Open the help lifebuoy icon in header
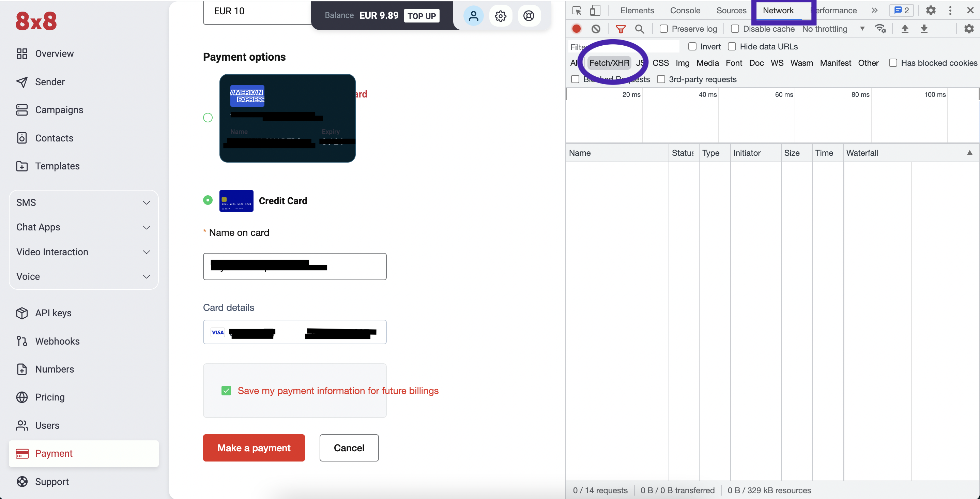980x499 pixels. 529,16
